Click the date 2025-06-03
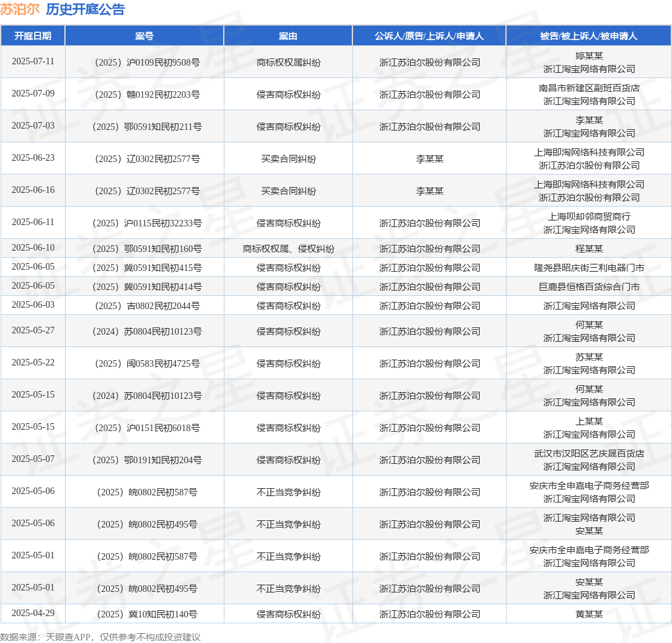 [x=33, y=304]
